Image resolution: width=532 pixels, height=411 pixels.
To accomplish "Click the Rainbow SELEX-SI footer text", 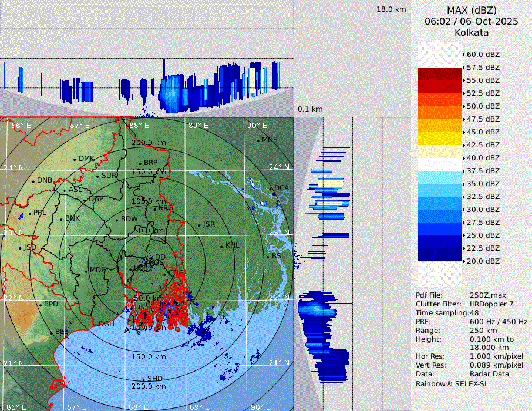I will (451, 384).
